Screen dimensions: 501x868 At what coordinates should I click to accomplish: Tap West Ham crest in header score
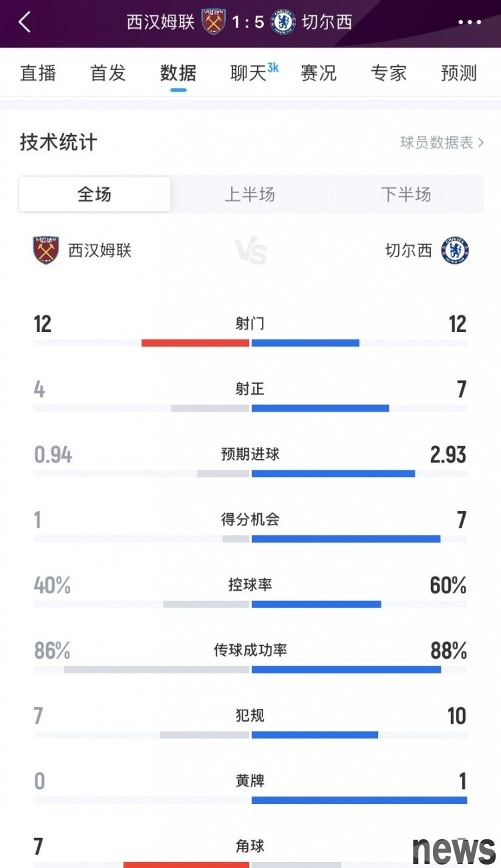point(214,22)
